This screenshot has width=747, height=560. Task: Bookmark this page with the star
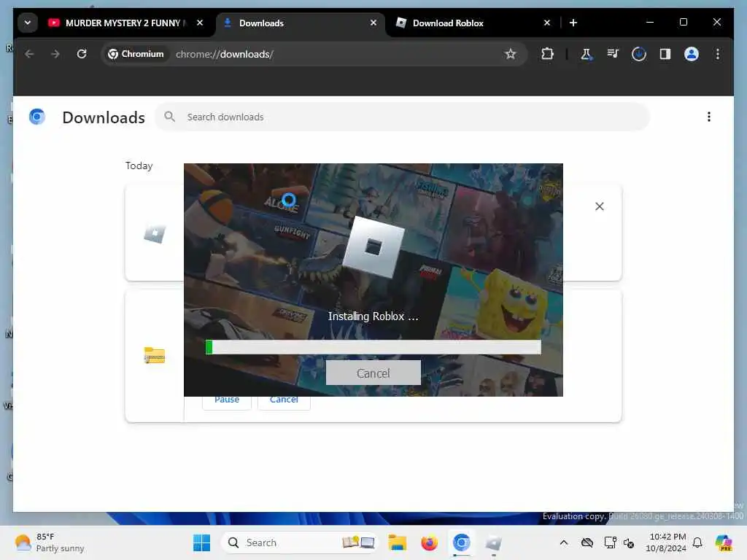click(x=511, y=54)
